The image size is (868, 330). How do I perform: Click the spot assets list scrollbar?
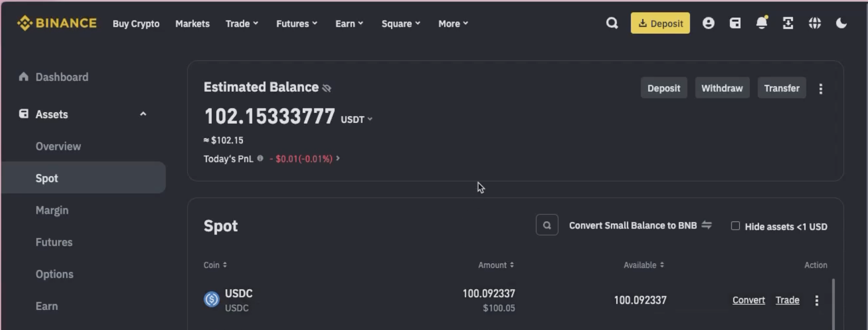point(833,304)
